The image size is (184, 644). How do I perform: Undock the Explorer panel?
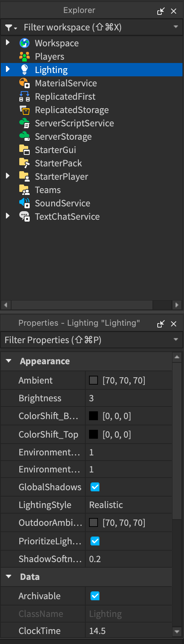161,11
